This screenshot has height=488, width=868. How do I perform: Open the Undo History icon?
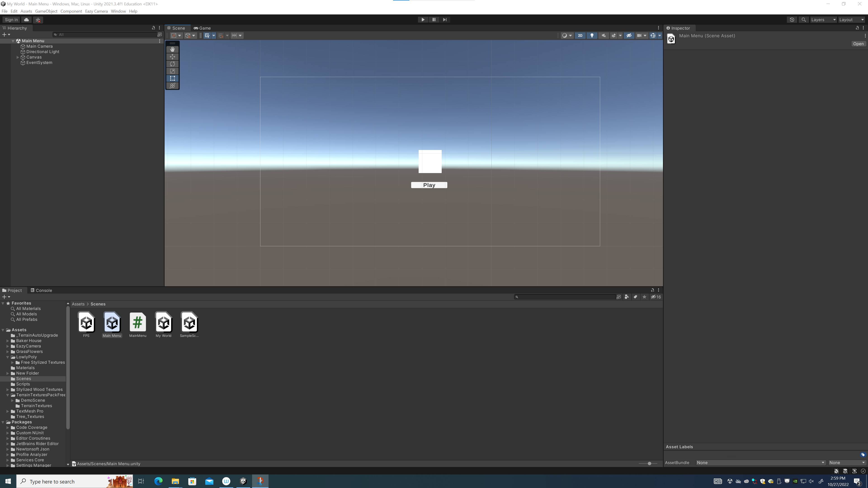(x=792, y=19)
